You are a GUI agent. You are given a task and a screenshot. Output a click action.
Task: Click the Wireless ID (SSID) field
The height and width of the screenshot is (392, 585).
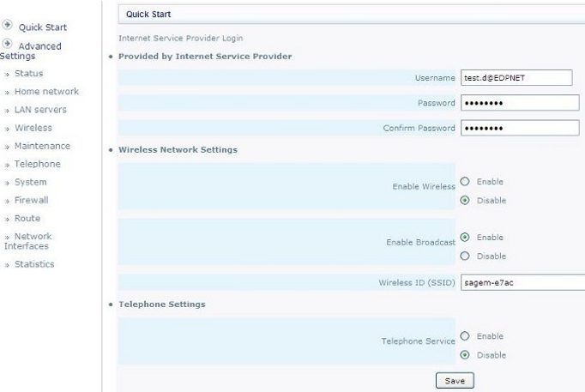click(x=522, y=282)
